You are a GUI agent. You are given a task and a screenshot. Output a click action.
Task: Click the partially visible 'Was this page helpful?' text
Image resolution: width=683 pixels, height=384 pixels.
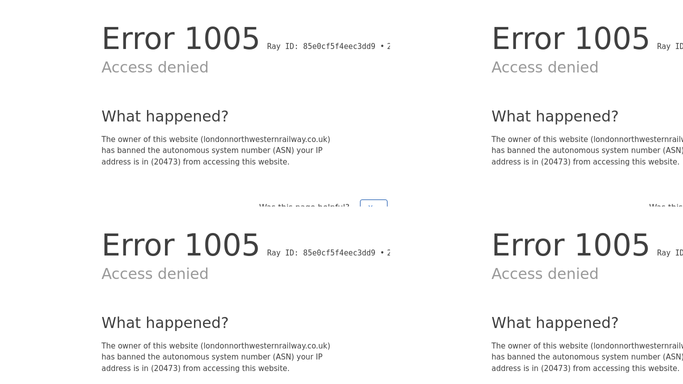(x=304, y=205)
